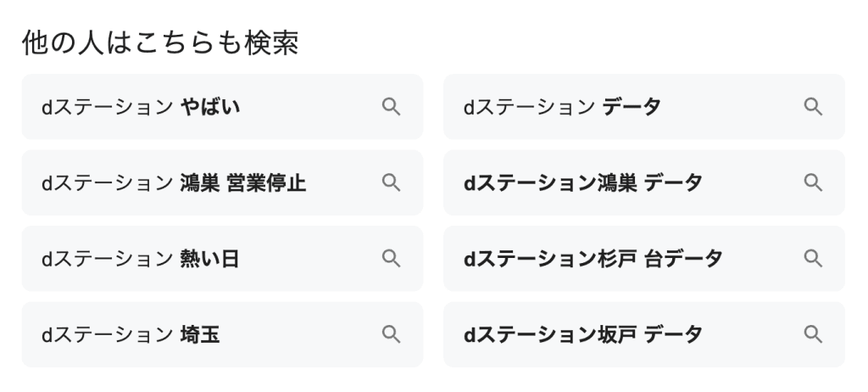Choose the 'dステーション 熱い日' suggestion
The image size is (868, 392).
[x=140, y=259]
